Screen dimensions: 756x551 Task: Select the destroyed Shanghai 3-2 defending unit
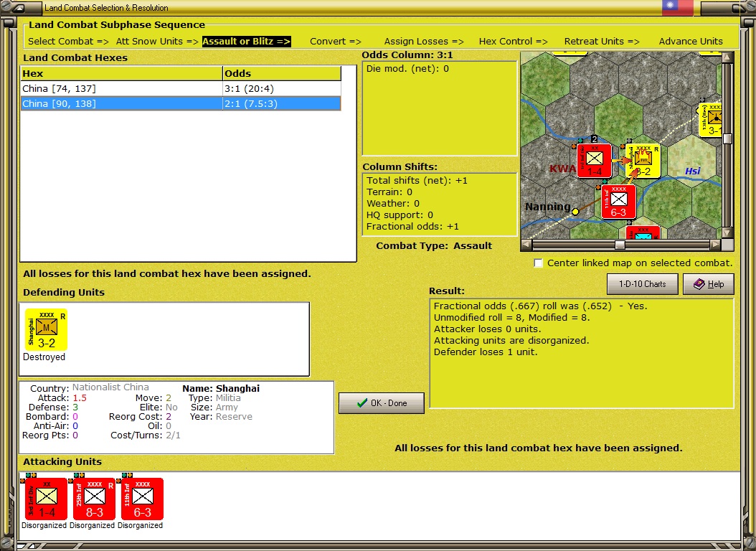point(47,330)
